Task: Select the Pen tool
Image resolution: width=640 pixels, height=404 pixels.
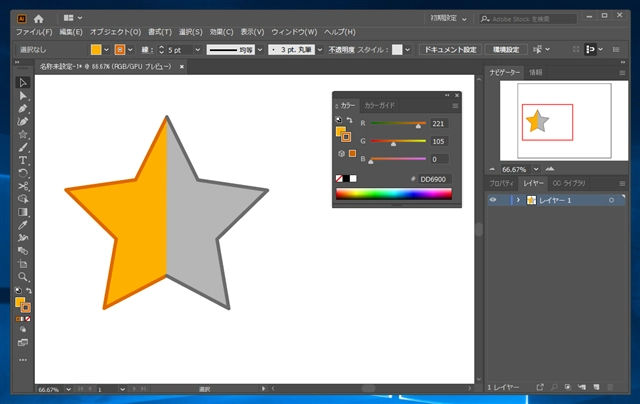Action: (x=23, y=109)
